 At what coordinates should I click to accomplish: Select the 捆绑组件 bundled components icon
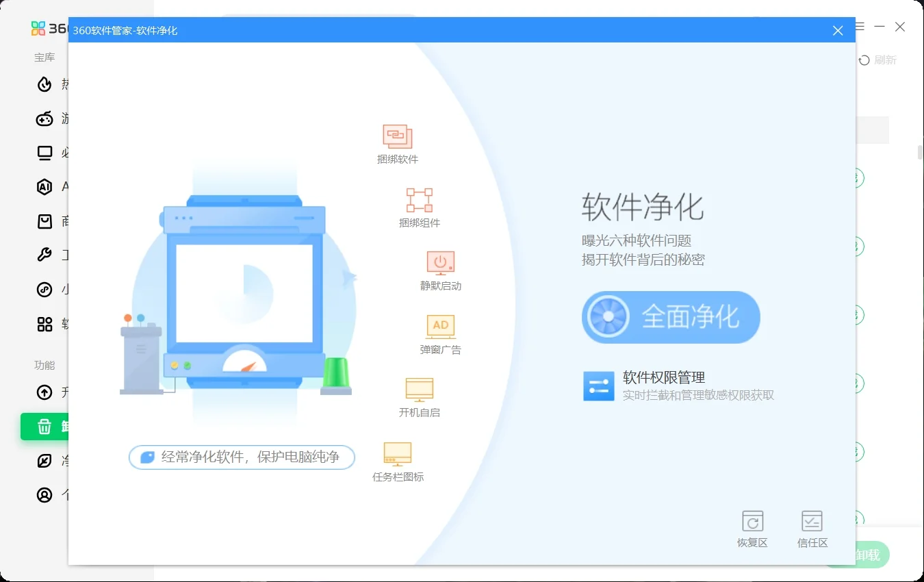coord(418,199)
